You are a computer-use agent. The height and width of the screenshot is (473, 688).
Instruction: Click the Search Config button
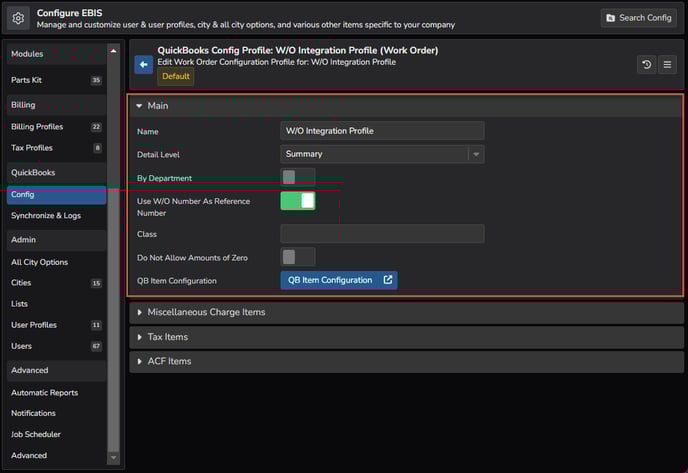(638, 18)
